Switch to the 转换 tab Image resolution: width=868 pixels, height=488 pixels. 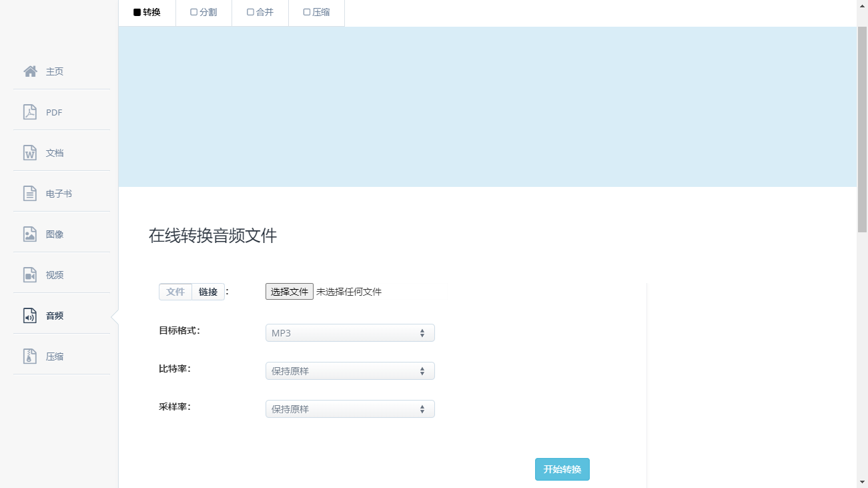coord(147,12)
